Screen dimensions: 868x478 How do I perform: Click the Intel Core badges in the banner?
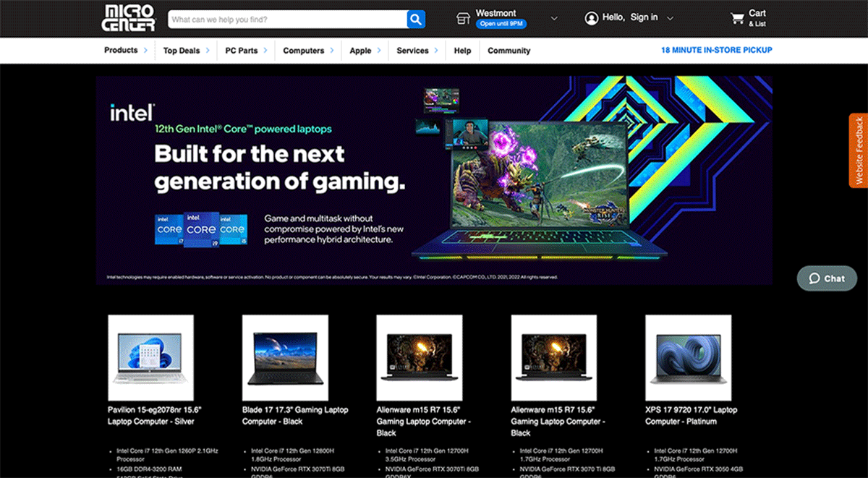click(x=200, y=229)
